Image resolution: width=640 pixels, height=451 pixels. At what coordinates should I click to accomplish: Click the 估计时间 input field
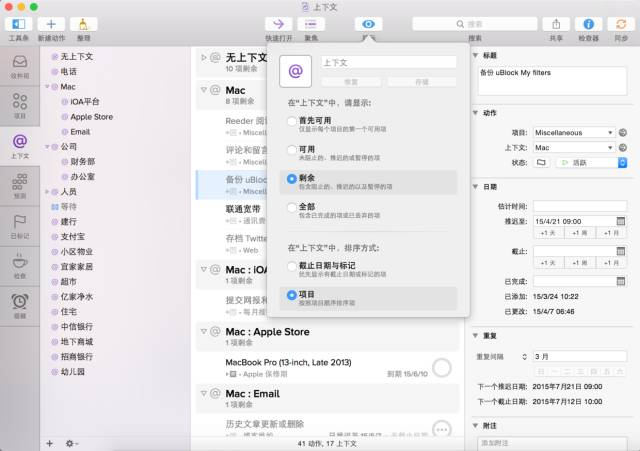pyautogui.click(x=580, y=206)
